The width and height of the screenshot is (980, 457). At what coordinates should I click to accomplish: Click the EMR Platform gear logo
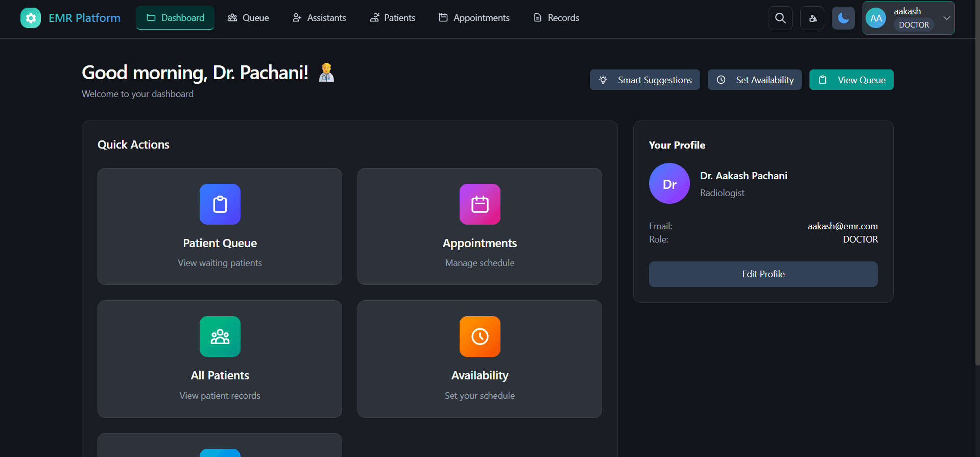click(31, 18)
